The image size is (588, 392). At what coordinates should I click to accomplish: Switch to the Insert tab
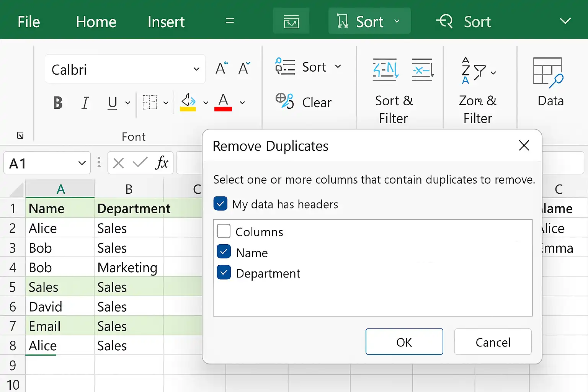pos(166,22)
